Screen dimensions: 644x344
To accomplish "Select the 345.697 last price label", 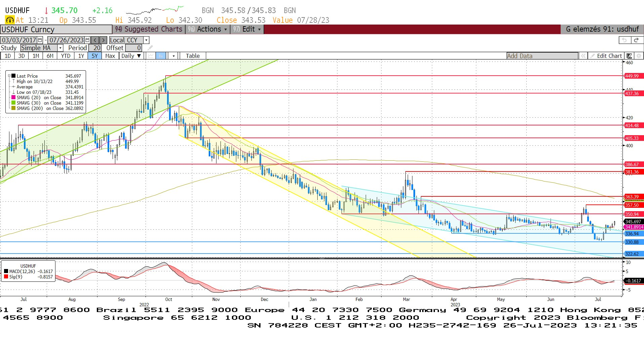I will pyautogui.click(x=634, y=222).
